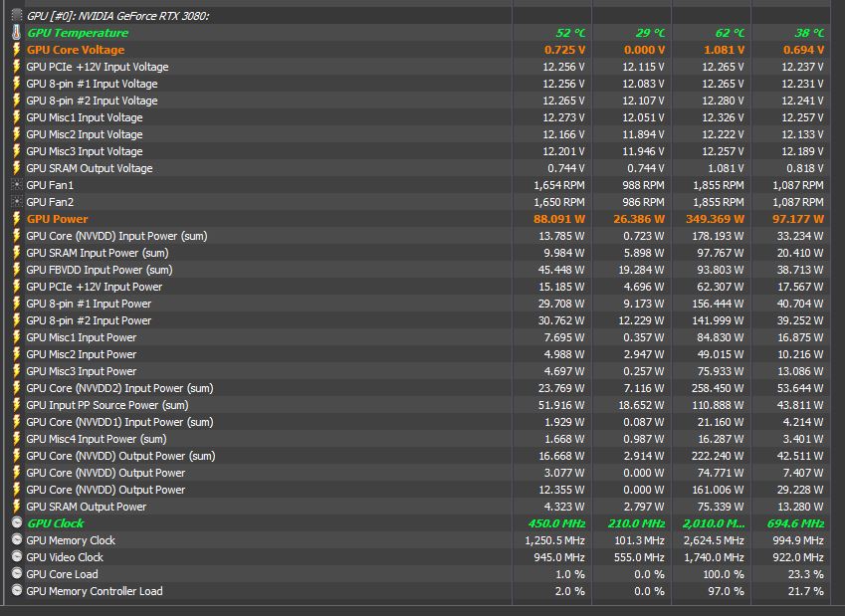Click the clock icon next to GPU Memory Clock
Screen dimensions: 845x616
(17, 540)
